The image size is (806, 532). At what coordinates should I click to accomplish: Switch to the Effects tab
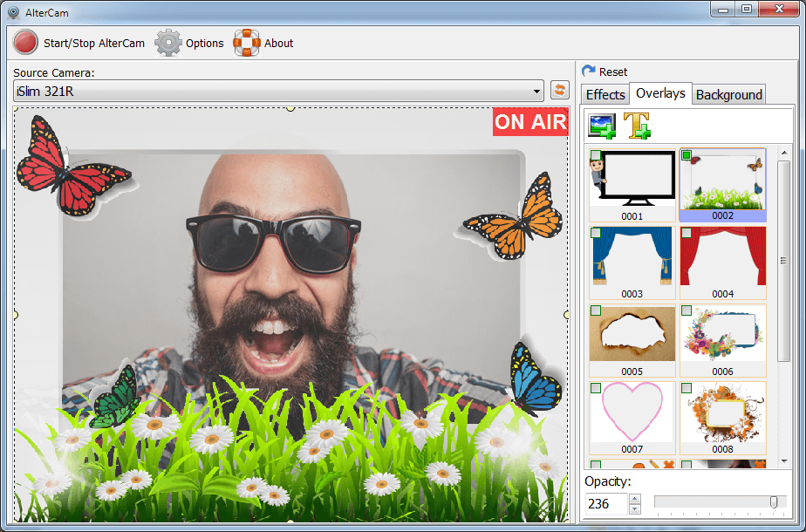(x=604, y=94)
